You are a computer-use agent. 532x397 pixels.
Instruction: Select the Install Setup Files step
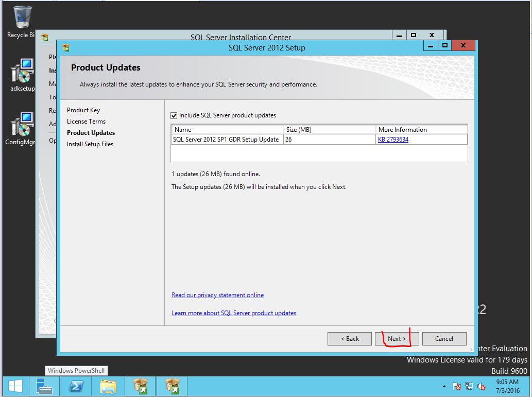point(90,144)
